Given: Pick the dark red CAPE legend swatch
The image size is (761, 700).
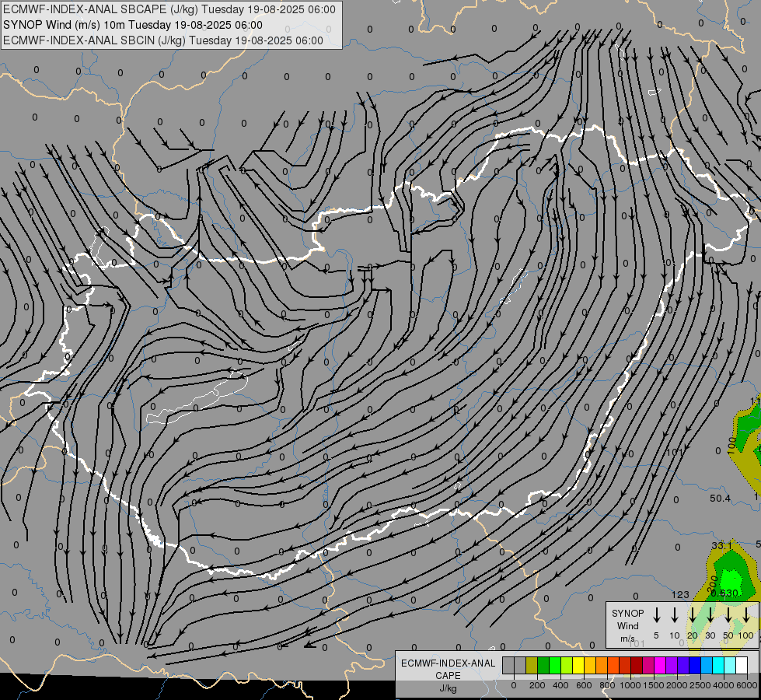Looking at the screenshot, I should coord(637,665).
